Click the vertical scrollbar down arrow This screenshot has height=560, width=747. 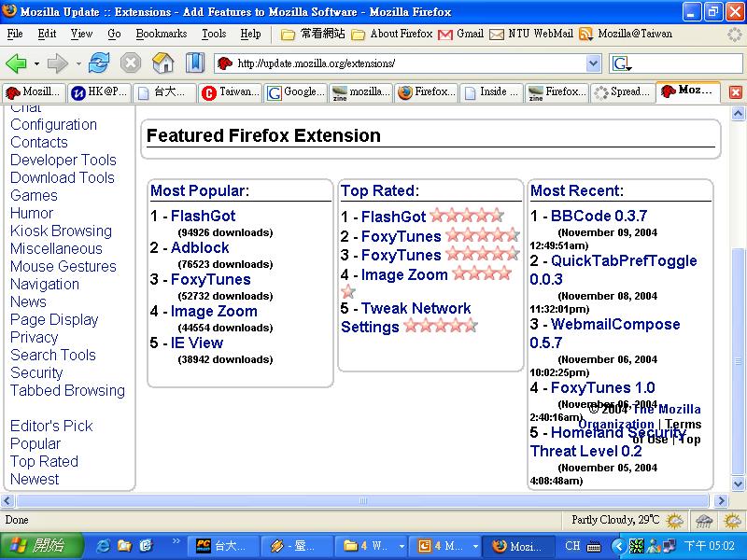click(x=738, y=484)
